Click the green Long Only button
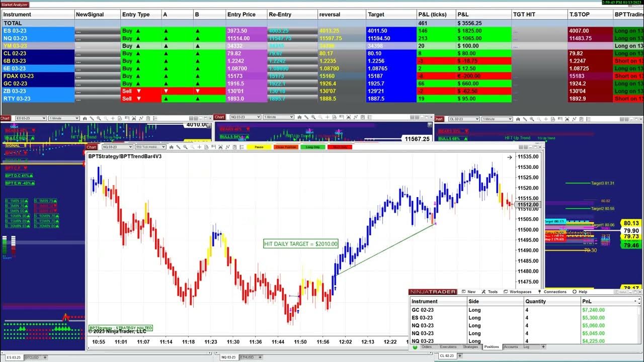Image resolution: width=644 pixels, height=362 pixels. pyautogui.click(x=313, y=147)
